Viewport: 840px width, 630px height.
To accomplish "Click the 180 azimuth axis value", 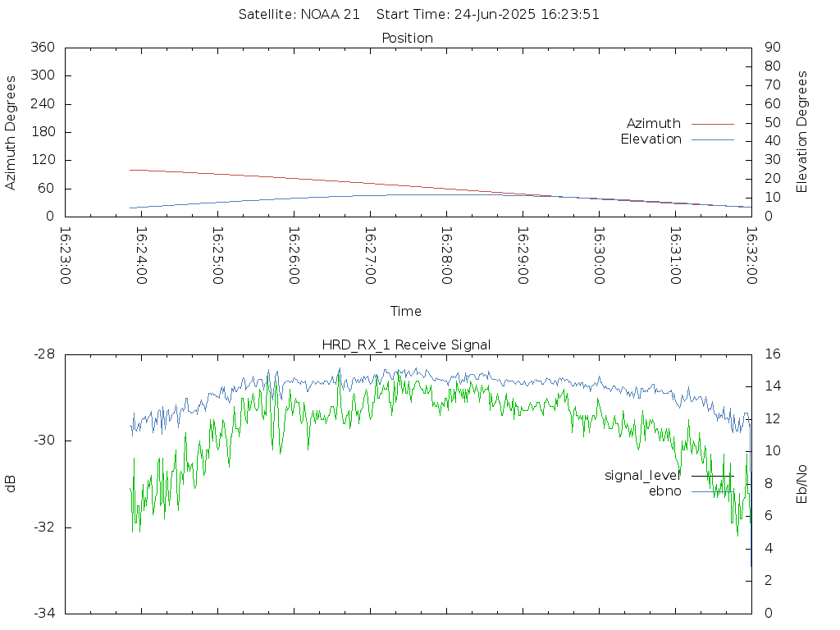I will tap(43, 132).
